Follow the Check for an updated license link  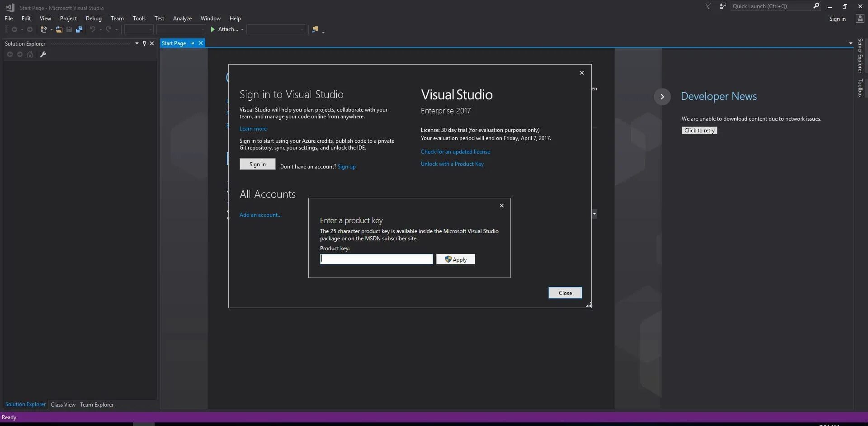(455, 152)
